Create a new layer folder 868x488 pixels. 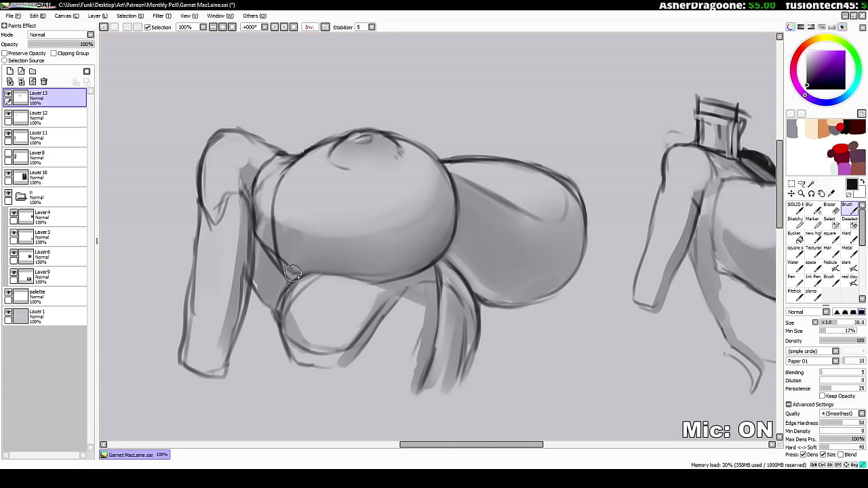(33, 71)
